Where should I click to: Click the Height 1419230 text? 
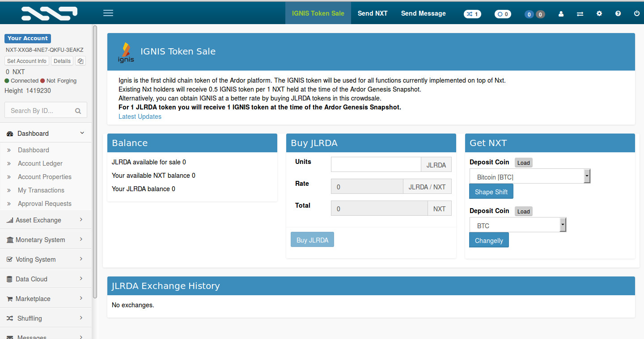pos(28,91)
